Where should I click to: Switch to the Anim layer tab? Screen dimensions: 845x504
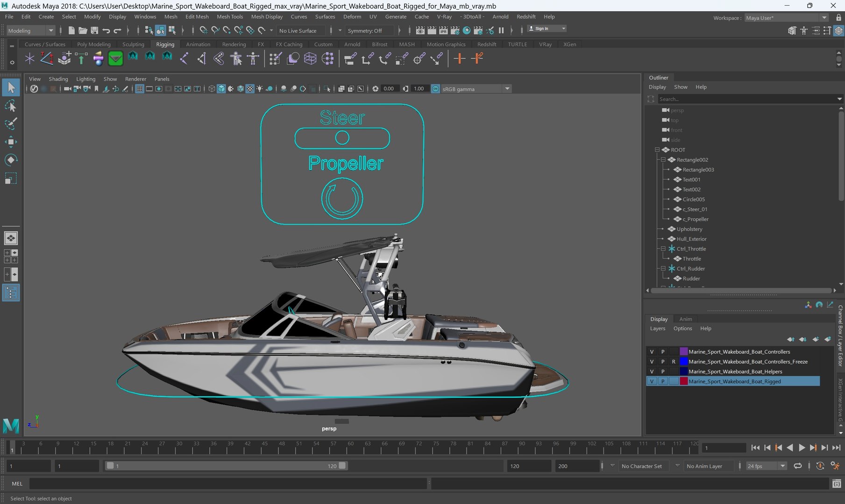click(x=686, y=319)
